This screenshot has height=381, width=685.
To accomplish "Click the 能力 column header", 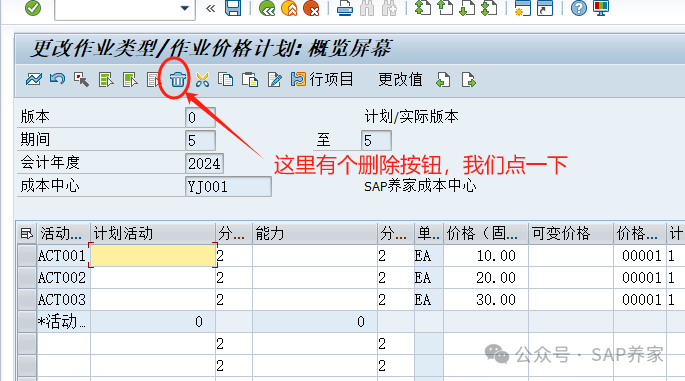I will 315,233.
